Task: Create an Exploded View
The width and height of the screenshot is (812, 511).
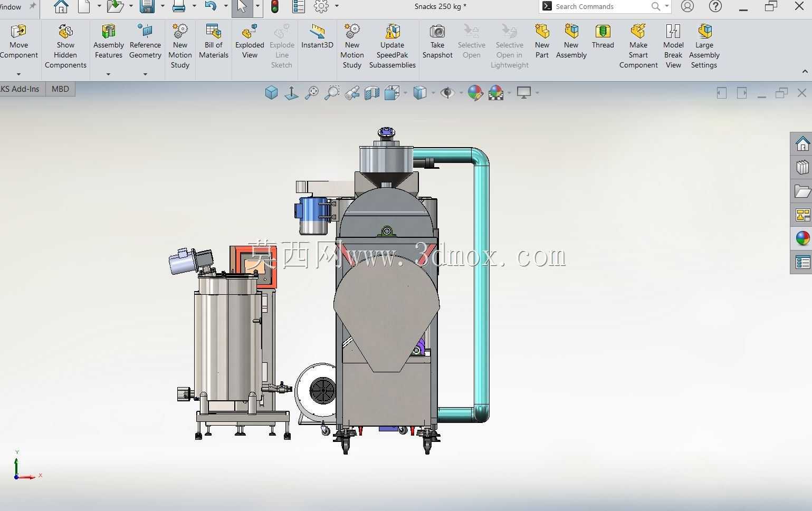Action: coord(250,41)
